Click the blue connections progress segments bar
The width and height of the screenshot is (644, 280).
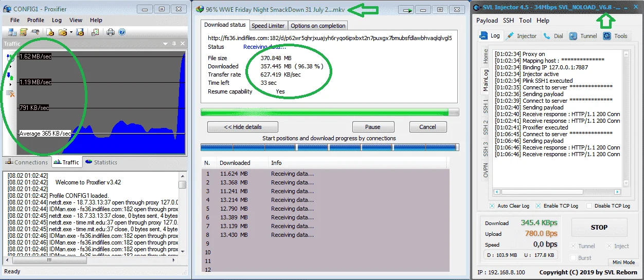[x=330, y=147]
